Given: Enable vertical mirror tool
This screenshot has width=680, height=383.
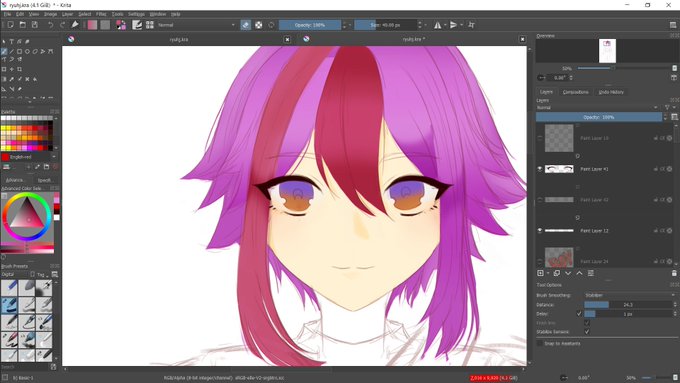Looking at the screenshot, I should (x=453, y=25).
